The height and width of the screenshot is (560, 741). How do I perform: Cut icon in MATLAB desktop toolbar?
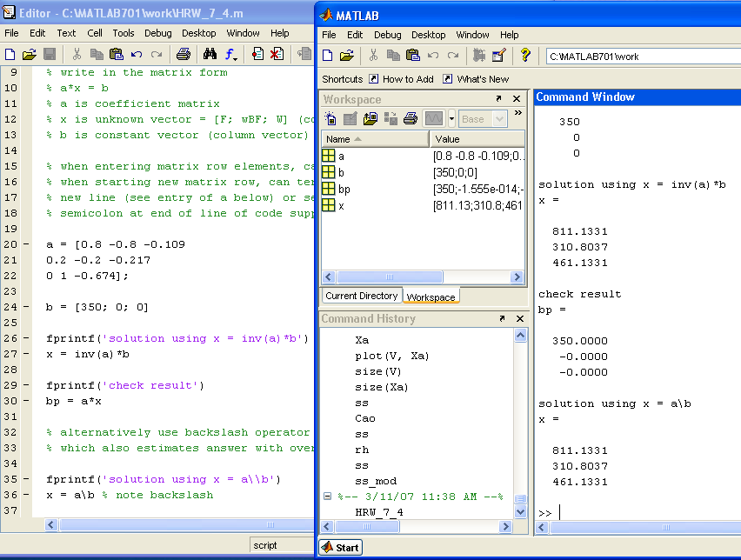click(373, 56)
